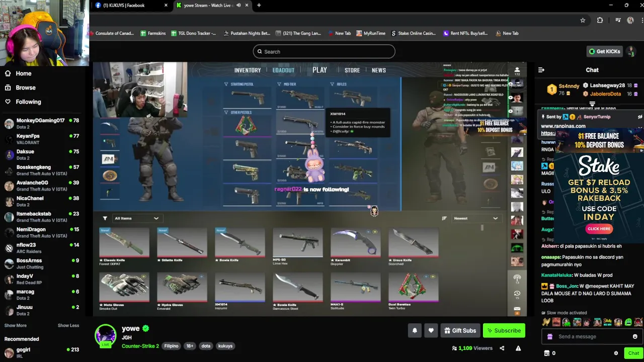The width and height of the screenshot is (644, 362).
Task: Click the Send a message chat input
Action: [592, 336]
